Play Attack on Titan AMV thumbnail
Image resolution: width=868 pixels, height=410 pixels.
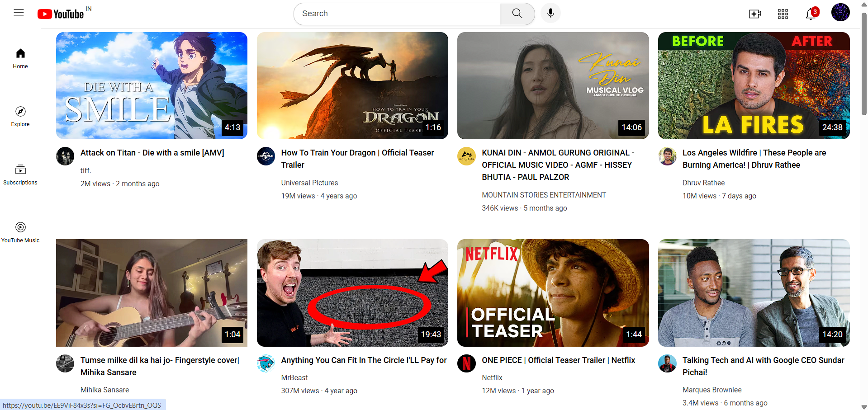(152, 85)
